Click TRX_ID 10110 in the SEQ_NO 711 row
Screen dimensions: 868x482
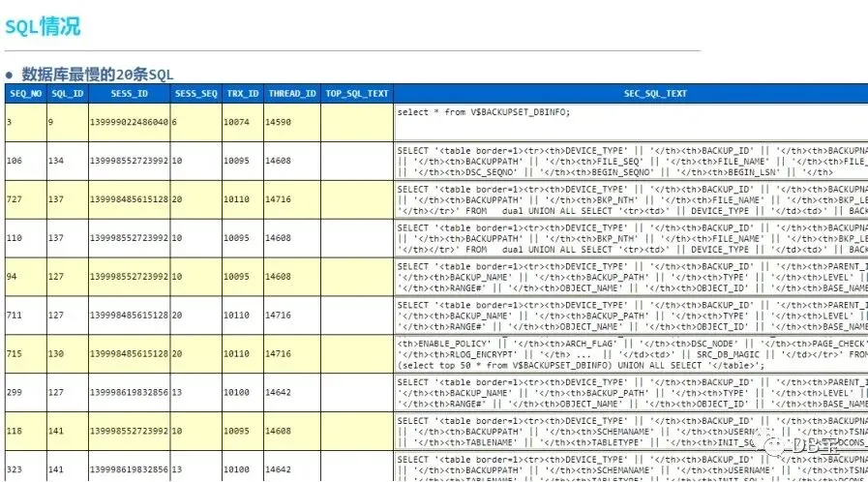243,316
